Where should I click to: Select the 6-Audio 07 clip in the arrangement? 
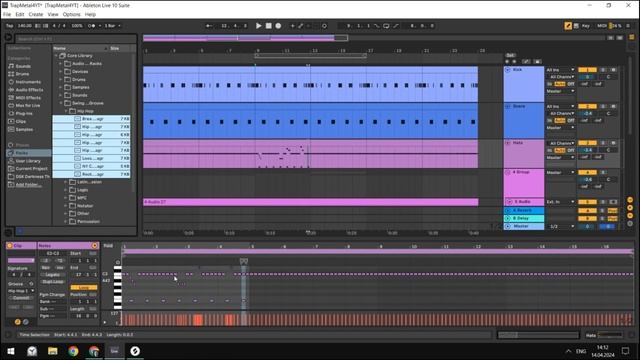[x=310, y=202]
